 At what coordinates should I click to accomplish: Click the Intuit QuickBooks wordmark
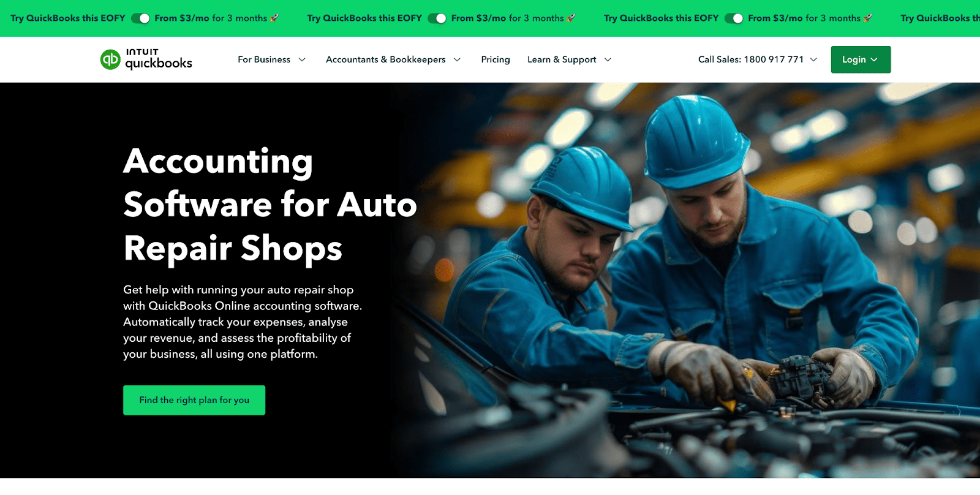click(159, 59)
